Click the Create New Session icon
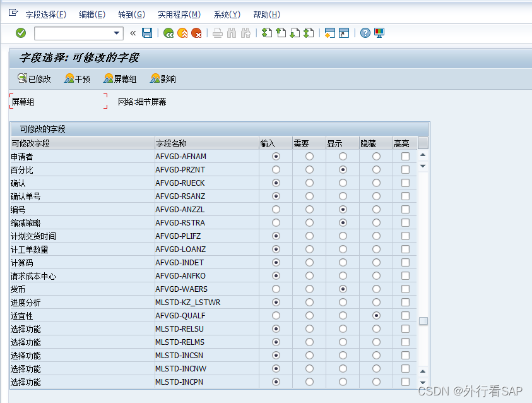532x403 pixels. (330, 33)
